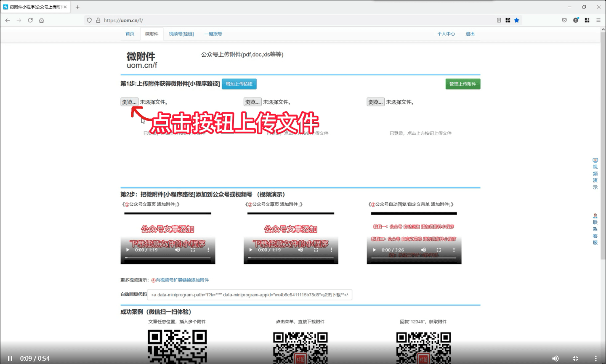
Task: Open 联系客服 customer service icon
Action: click(595, 215)
